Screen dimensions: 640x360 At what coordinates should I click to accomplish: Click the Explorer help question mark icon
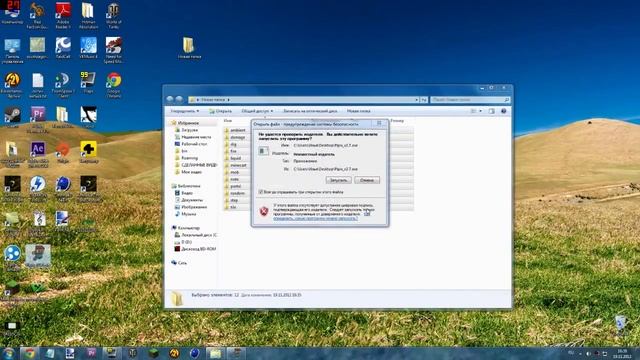pos(504,111)
